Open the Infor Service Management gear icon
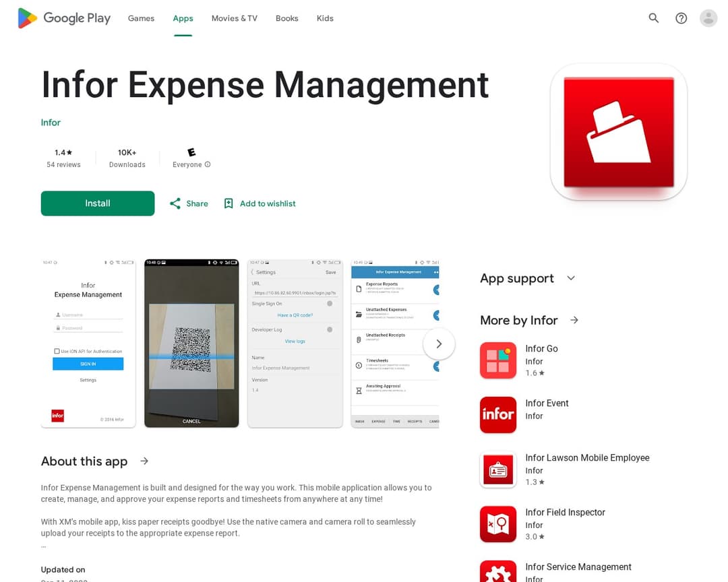The image size is (728, 582). point(498,572)
